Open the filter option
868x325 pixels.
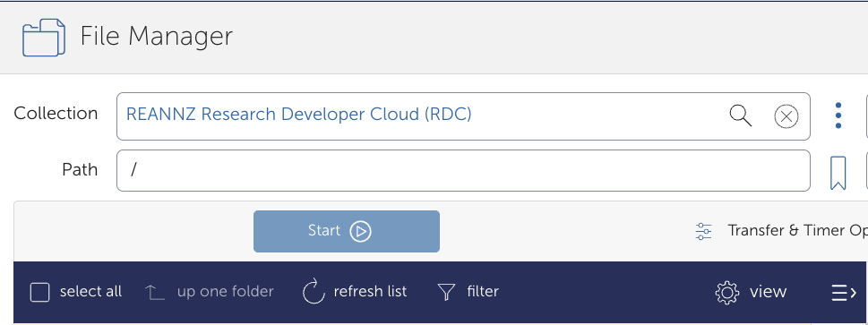click(x=468, y=292)
